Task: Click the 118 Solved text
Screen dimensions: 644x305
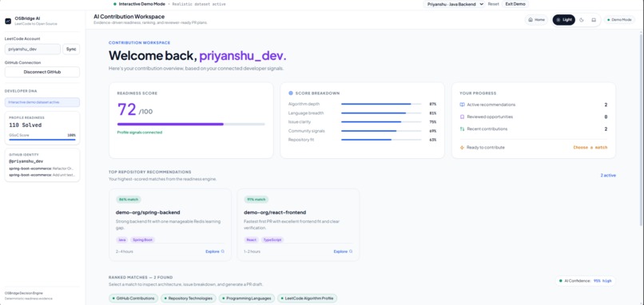Action: tap(26, 125)
